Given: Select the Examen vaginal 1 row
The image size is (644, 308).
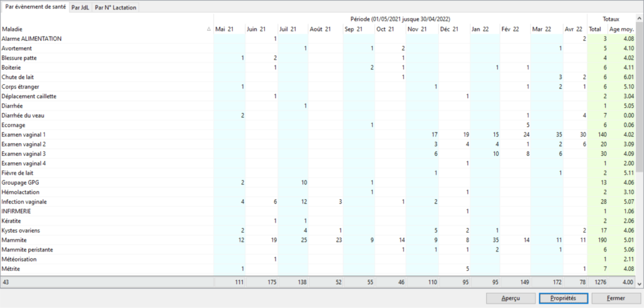Looking at the screenshot, I should tap(23, 135).
